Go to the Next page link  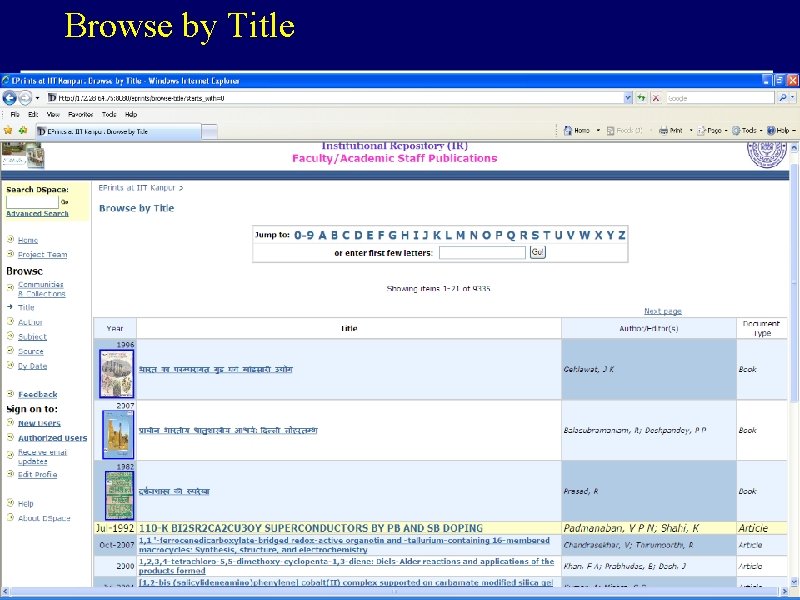[663, 311]
